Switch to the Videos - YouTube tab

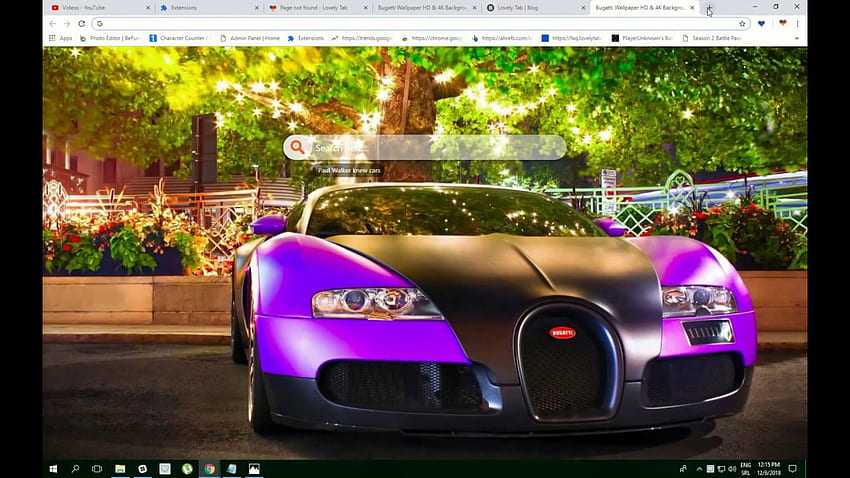click(100, 8)
